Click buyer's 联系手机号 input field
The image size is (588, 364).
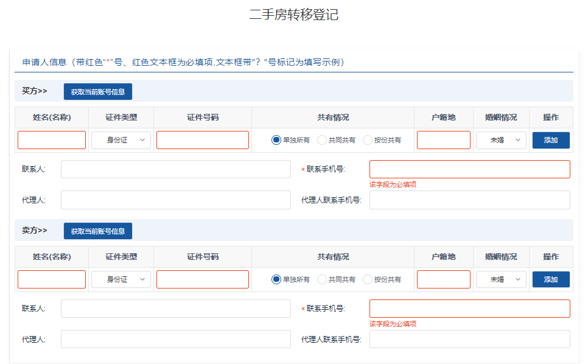469,169
